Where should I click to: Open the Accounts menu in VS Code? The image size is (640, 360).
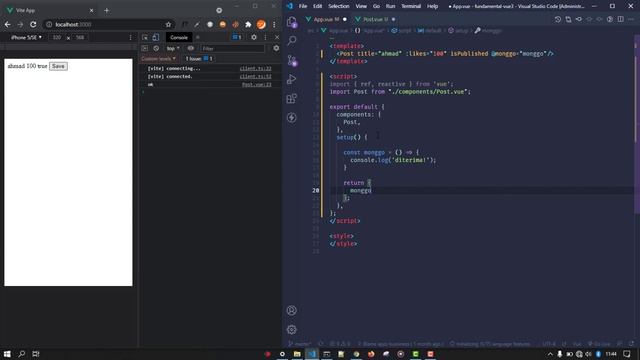tap(292, 310)
